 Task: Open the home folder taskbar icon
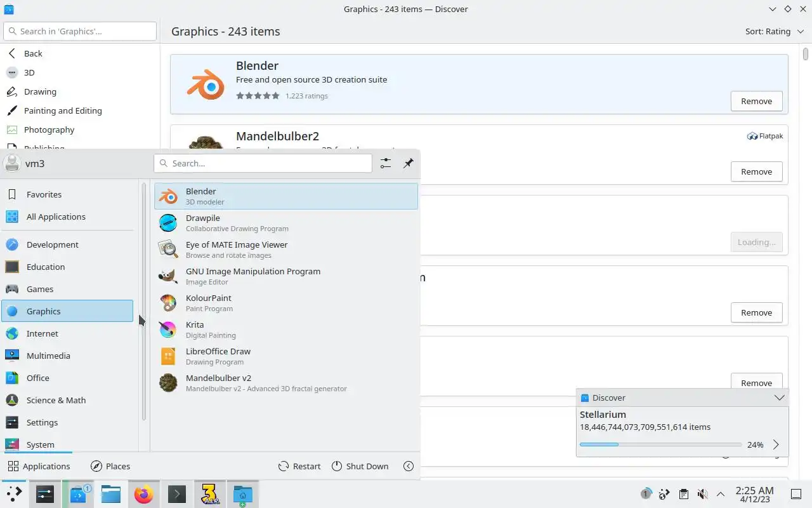pos(243,493)
